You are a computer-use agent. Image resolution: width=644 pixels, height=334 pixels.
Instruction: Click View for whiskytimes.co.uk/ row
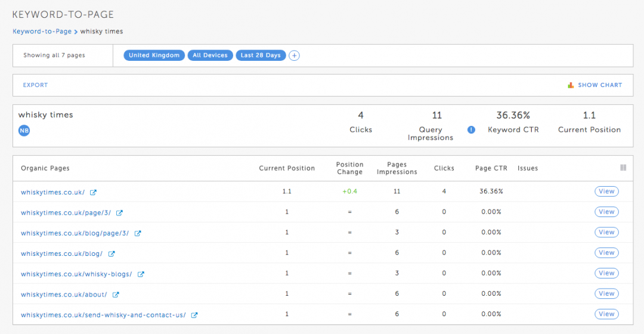[606, 191]
